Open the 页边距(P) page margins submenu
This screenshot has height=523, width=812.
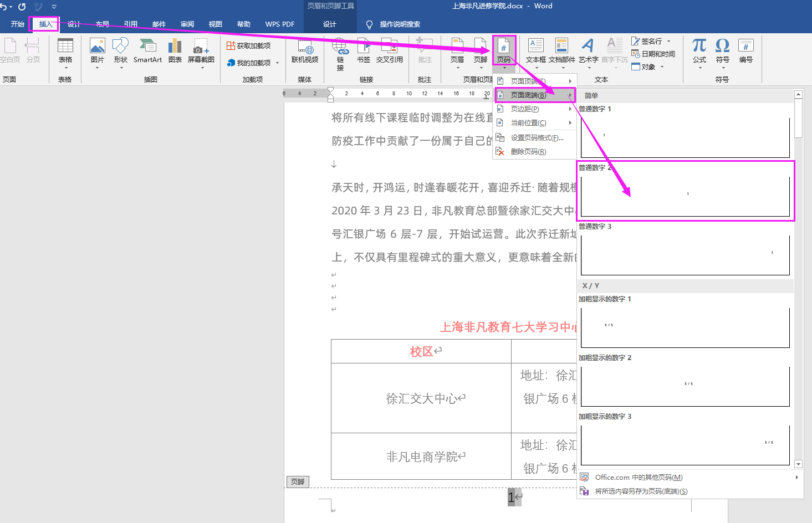tap(535, 109)
